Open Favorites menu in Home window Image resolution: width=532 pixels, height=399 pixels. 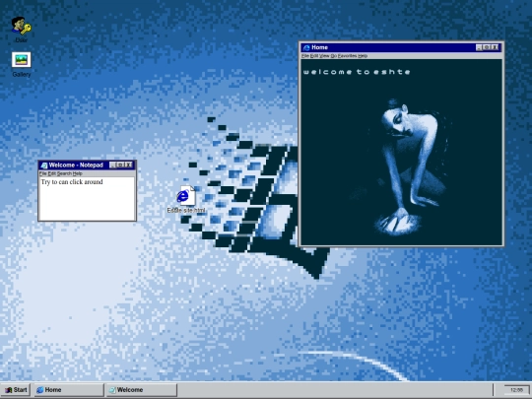tap(347, 55)
